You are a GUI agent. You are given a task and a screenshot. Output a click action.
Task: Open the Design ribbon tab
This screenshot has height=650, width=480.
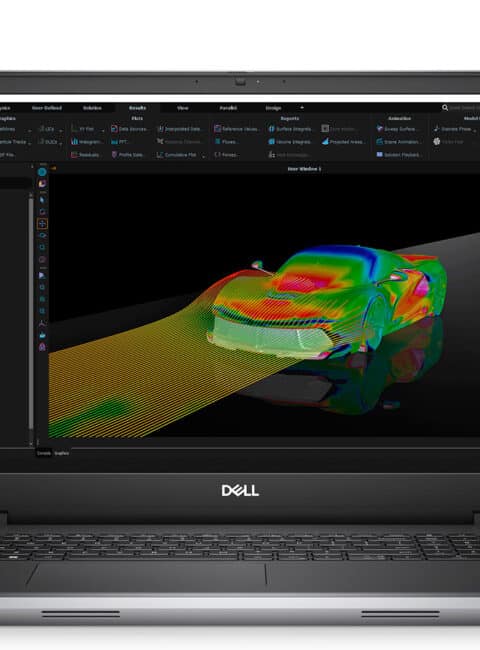click(273, 108)
